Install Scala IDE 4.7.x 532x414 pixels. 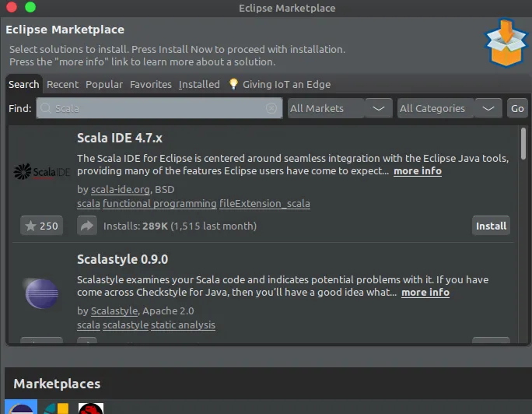pos(491,226)
